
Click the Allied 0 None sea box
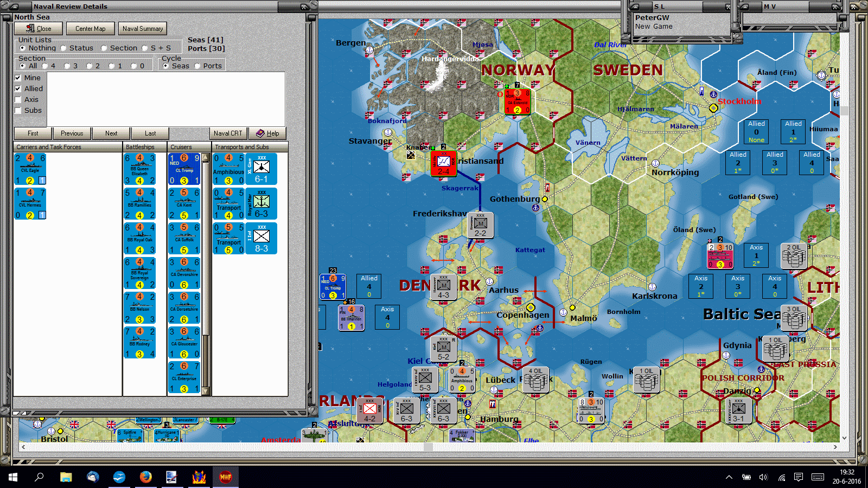(x=756, y=132)
